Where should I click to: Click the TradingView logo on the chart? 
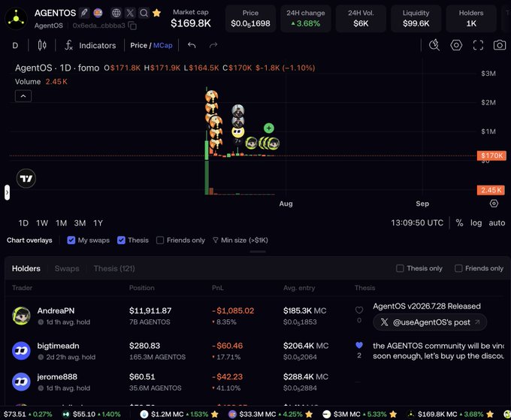tap(26, 179)
